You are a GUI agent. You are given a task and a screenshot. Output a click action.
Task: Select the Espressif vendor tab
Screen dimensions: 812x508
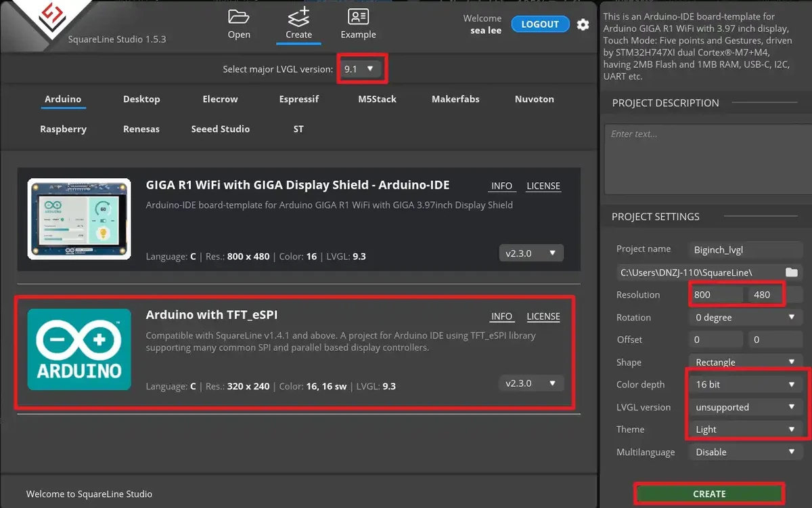[x=298, y=99]
